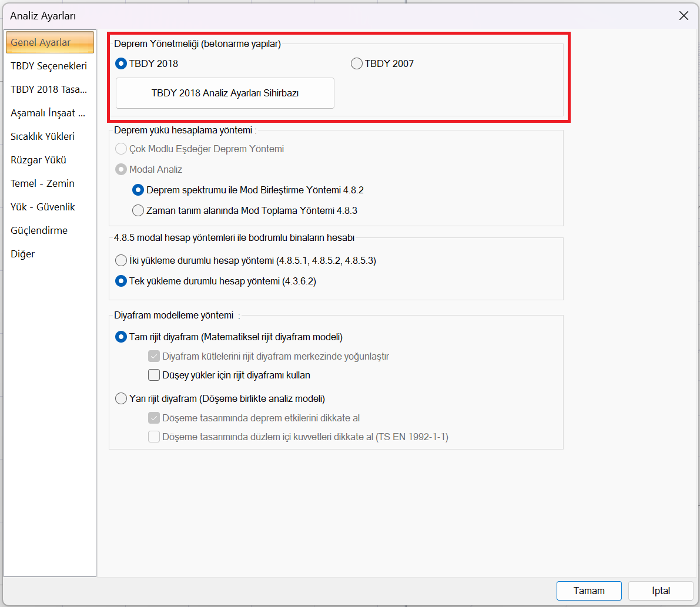Image resolution: width=700 pixels, height=607 pixels.
Task: Close the Analiz Ayarları dialog
Action: pos(684,16)
